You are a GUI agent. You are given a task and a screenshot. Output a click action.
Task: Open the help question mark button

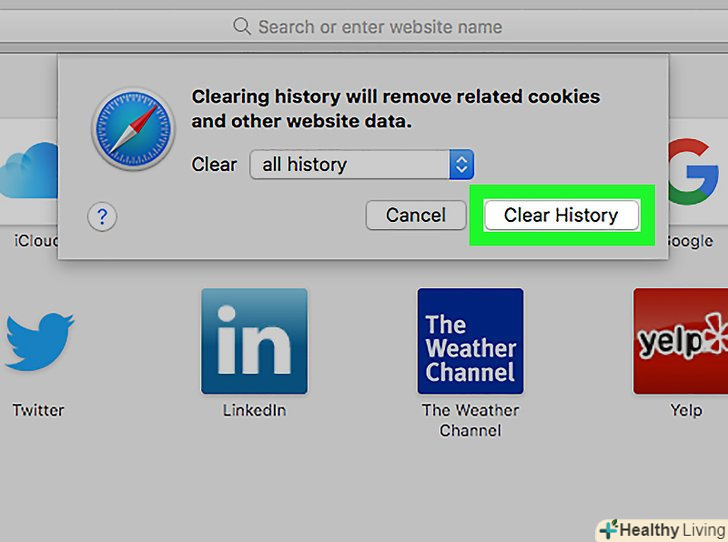coord(102,216)
